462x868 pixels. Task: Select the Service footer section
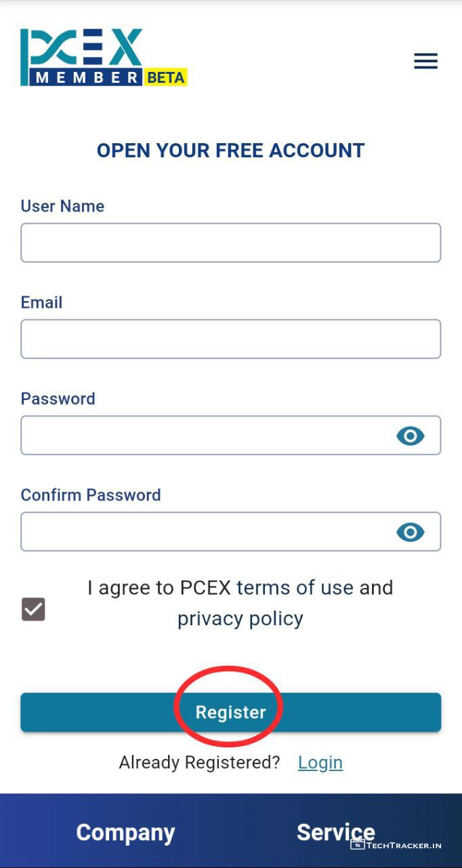click(x=335, y=832)
